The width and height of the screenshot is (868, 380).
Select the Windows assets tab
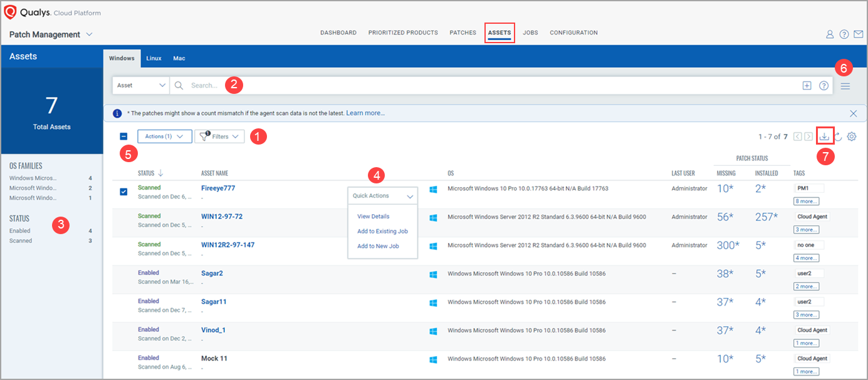coord(122,58)
